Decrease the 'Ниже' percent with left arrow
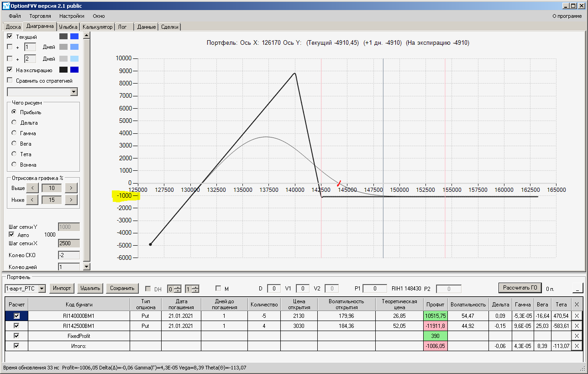588x374 pixels. pyautogui.click(x=32, y=200)
